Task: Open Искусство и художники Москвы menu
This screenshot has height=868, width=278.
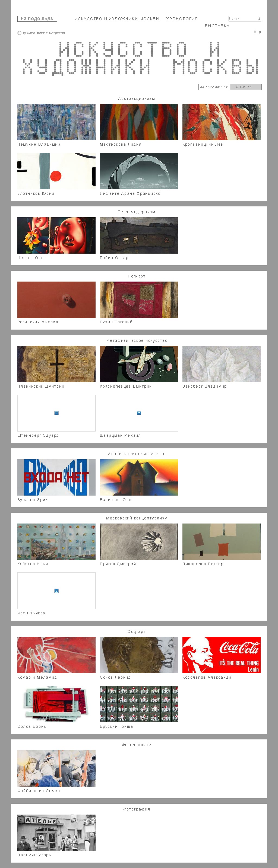Action: 117,19
